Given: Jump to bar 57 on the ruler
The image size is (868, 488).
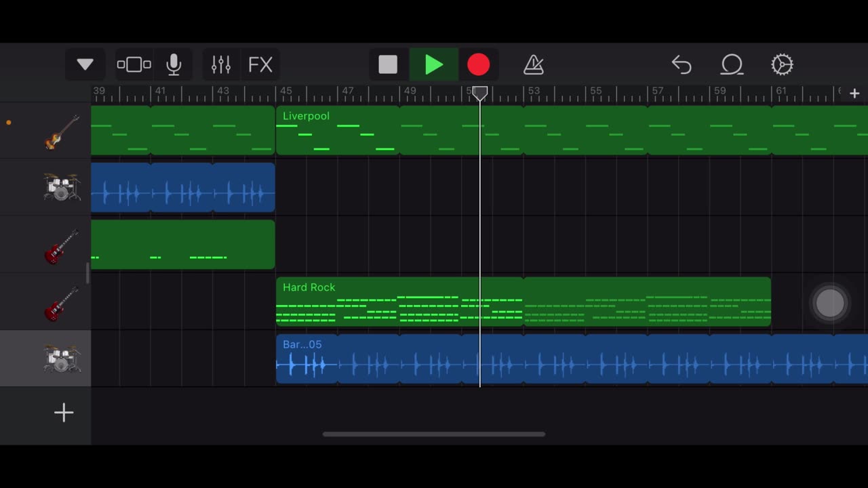Looking at the screenshot, I should click(657, 91).
